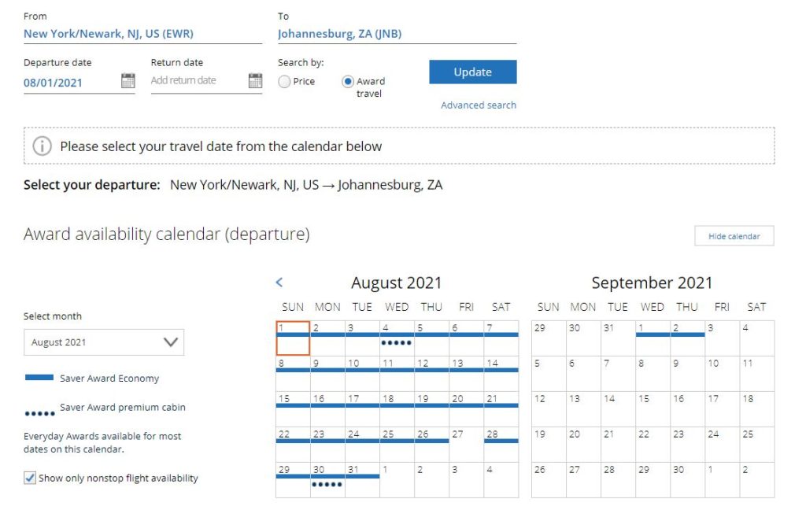Open the return date calendar icon
This screenshot has height=532, width=806.
click(255, 80)
